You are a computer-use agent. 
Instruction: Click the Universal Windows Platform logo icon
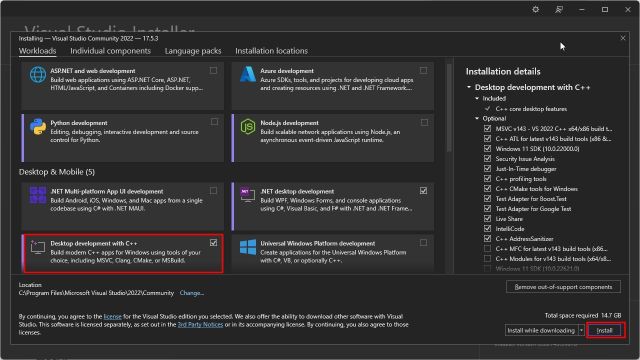point(248,247)
